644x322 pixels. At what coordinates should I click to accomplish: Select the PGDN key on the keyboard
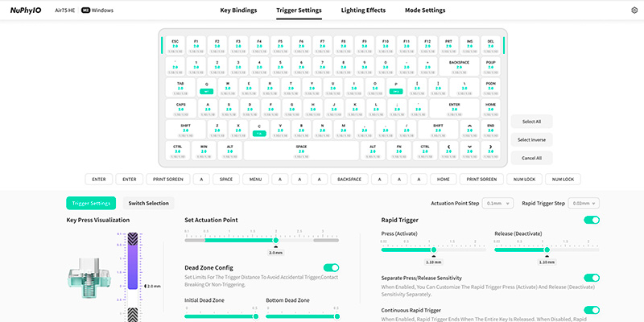coord(490,87)
